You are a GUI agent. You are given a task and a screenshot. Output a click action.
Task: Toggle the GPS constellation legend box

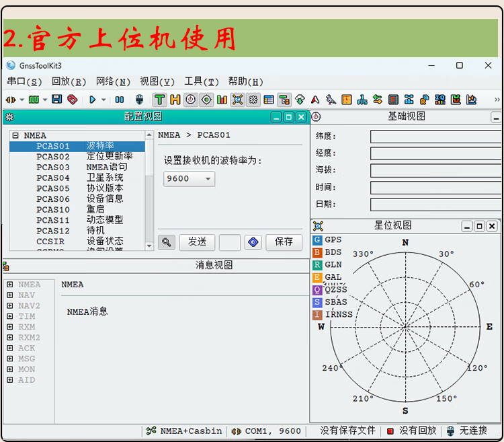pos(317,240)
